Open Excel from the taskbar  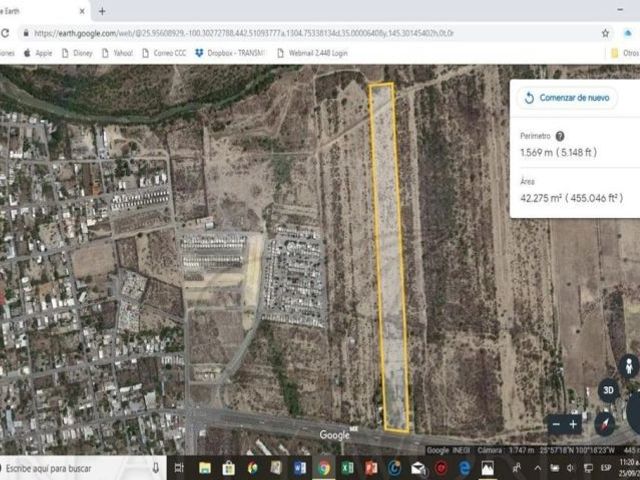(x=347, y=468)
